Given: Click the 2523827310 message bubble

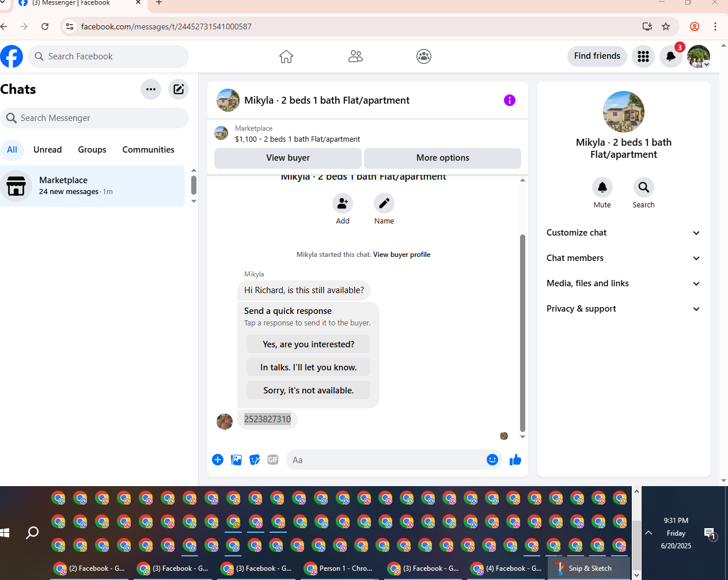Looking at the screenshot, I should click(267, 419).
